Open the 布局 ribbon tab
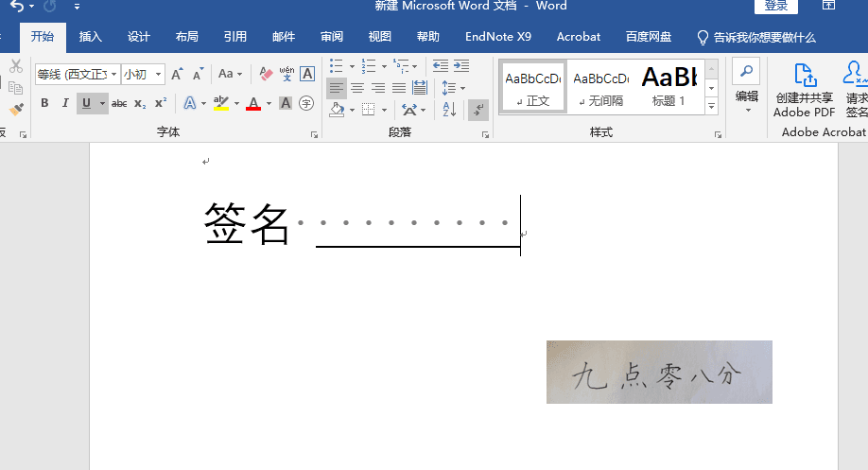 click(187, 37)
